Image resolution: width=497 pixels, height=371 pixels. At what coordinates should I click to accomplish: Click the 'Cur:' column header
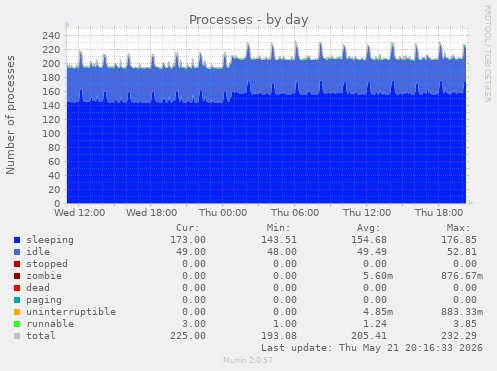[188, 228]
